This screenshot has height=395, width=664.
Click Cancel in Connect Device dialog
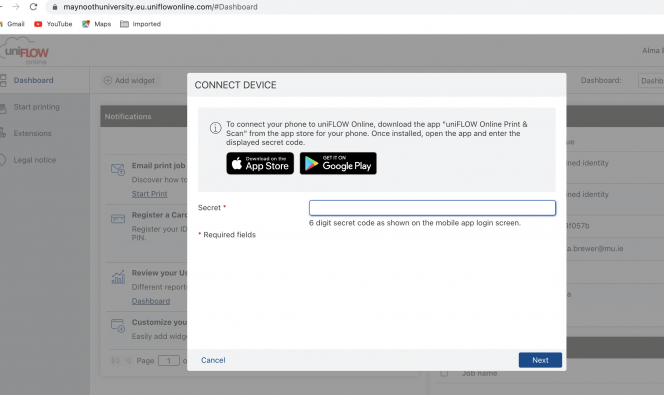click(213, 360)
